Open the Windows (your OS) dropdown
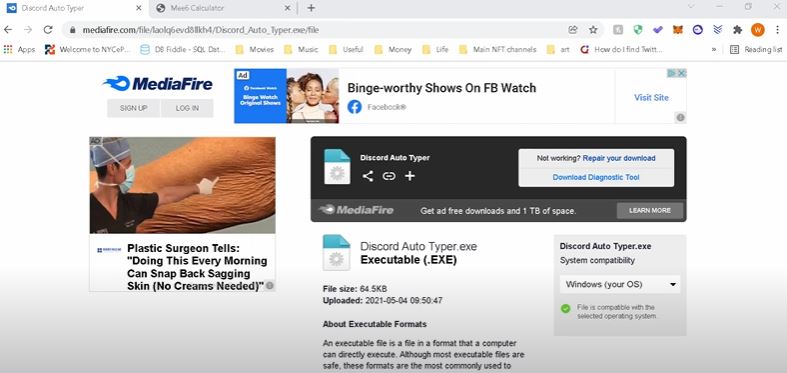Viewport: 787px width, 373px height. [620, 284]
